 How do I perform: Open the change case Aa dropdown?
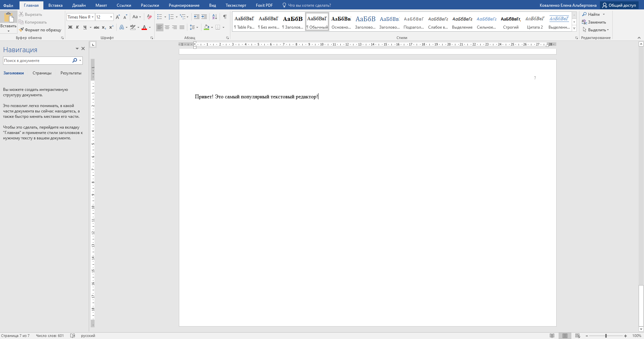(137, 17)
